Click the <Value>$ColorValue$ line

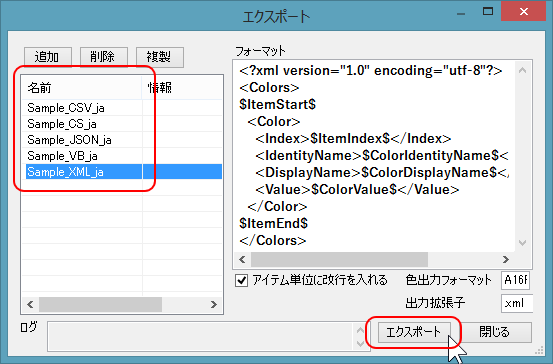357,189
